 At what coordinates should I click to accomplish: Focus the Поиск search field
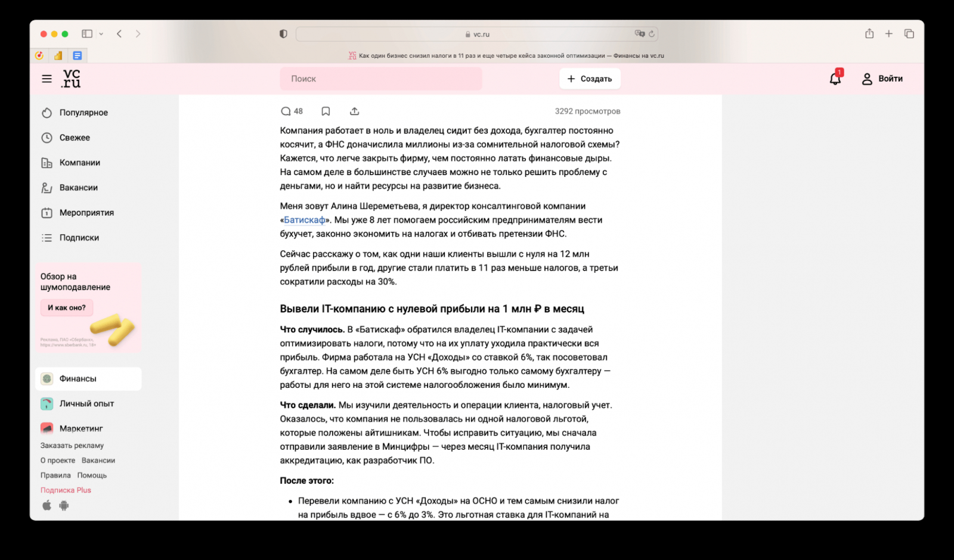[381, 79]
